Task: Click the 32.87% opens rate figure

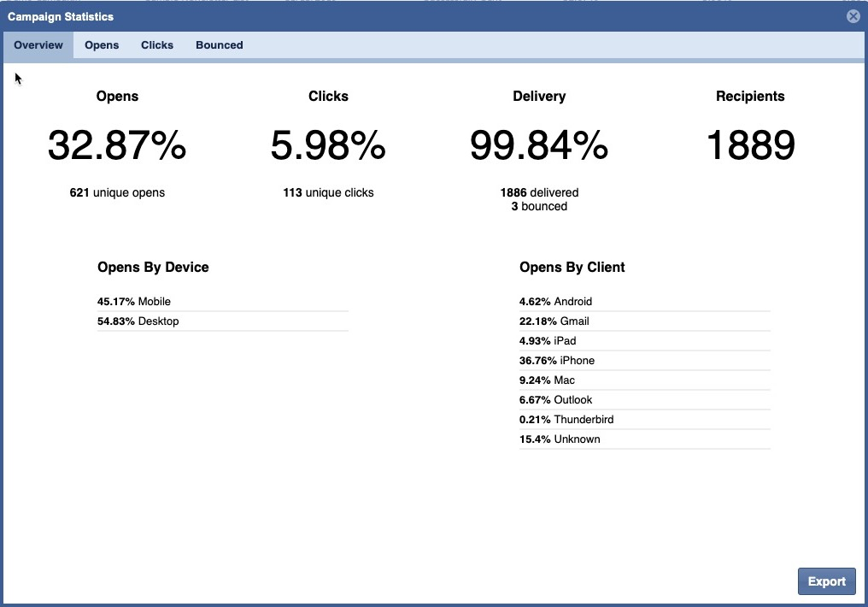Action: click(x=117, y=145)
